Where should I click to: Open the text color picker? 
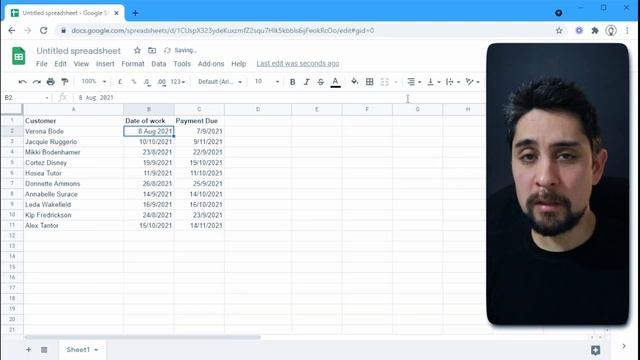click(335, 82)
